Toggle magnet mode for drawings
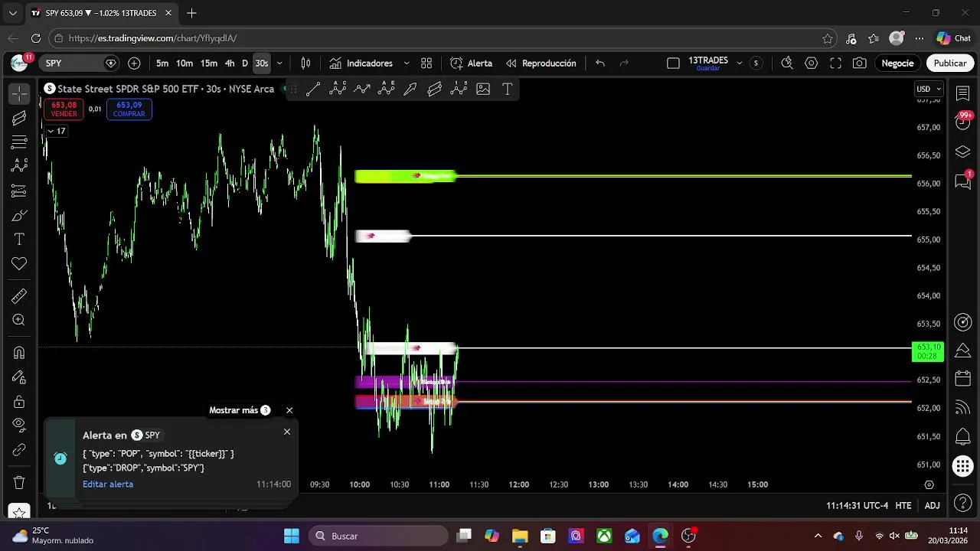 19,353
